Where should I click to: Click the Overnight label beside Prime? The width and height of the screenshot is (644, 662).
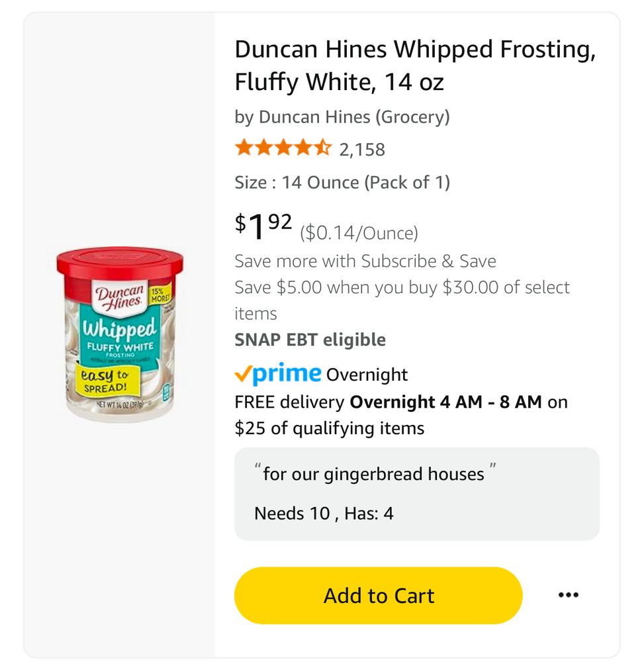click(x=367, y=375)
